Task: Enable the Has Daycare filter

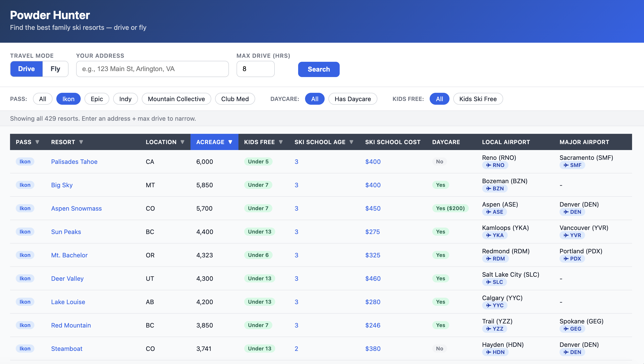Action: 352,99
